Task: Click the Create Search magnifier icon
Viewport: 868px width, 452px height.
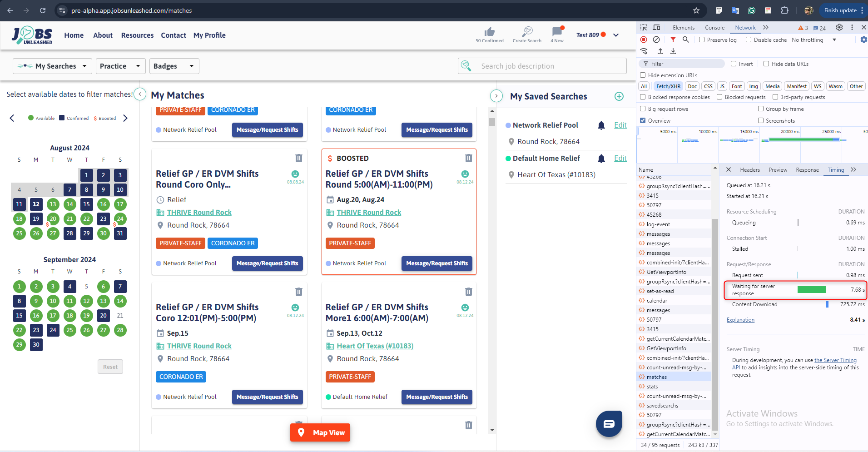Action: 527,32
